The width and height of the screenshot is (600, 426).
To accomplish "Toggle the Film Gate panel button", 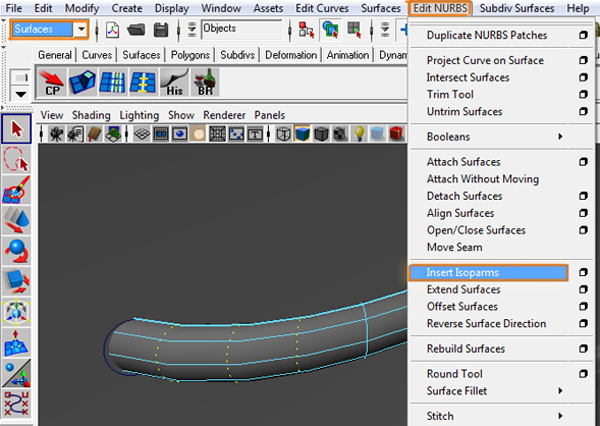I will [161, 134].
